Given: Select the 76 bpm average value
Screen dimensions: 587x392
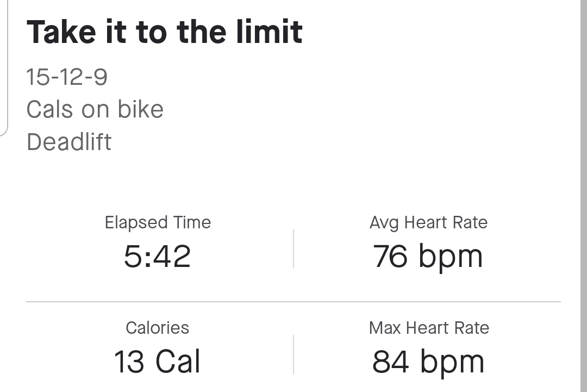Looking at the screenshot, I should click(x=428, y=257).
